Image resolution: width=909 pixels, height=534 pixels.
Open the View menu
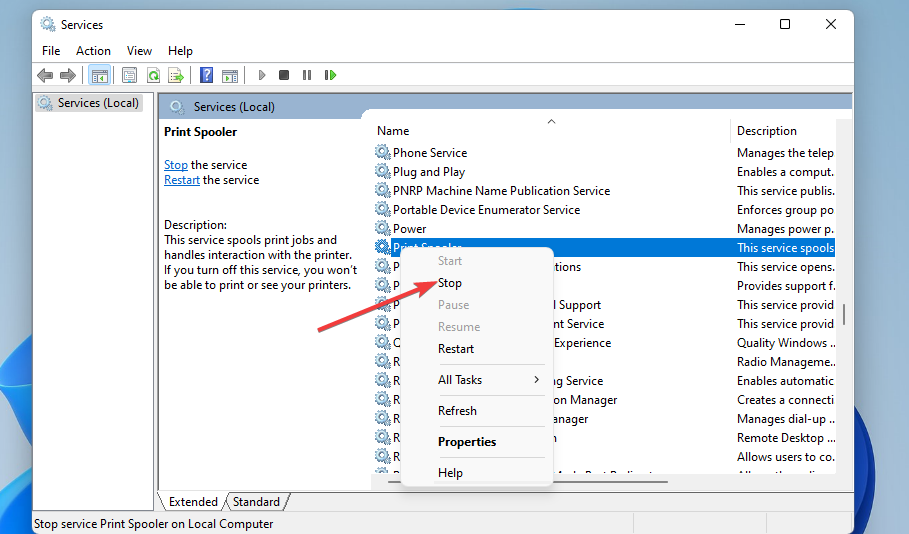(140, 51)
